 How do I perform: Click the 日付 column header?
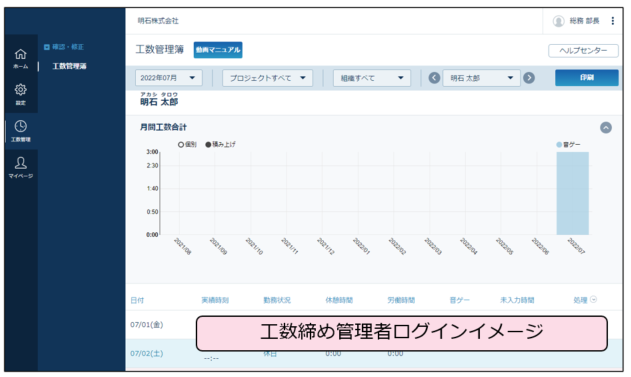click(x=137, y=300)
